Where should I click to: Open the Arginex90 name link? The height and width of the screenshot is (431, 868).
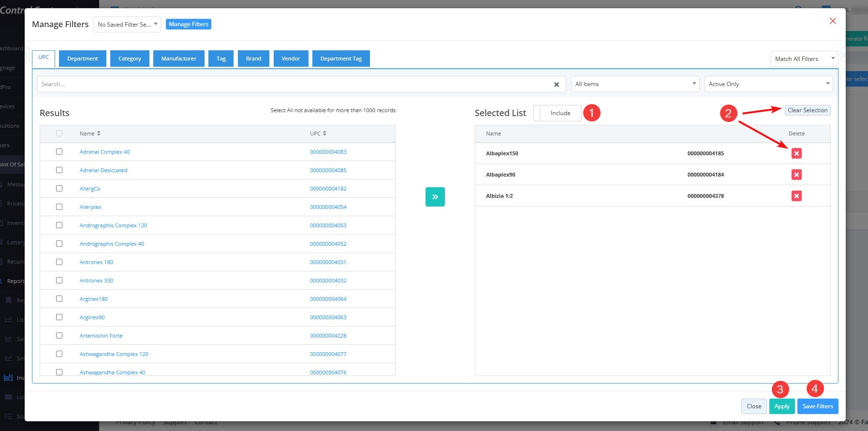coord(92,317)
